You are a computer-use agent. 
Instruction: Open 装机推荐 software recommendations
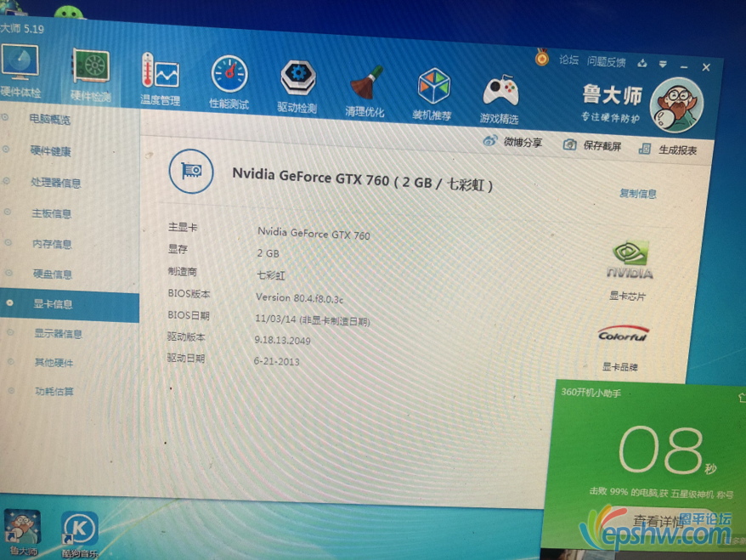[x=432, y=93]
